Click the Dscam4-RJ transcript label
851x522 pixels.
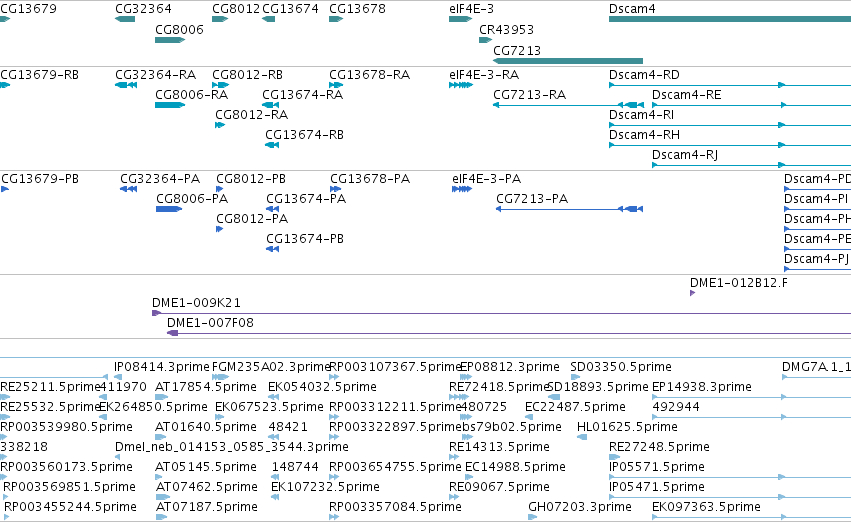point(685,155)
